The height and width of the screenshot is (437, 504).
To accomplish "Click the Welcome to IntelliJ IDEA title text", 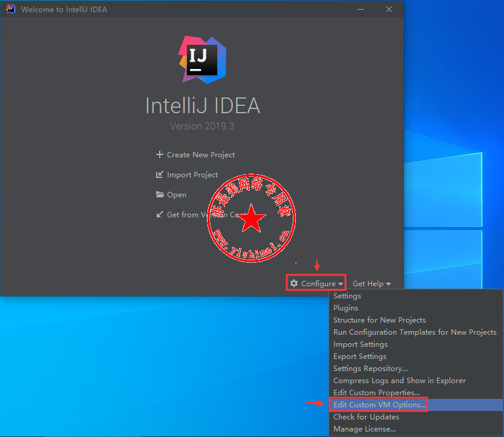I will [64, 9].
